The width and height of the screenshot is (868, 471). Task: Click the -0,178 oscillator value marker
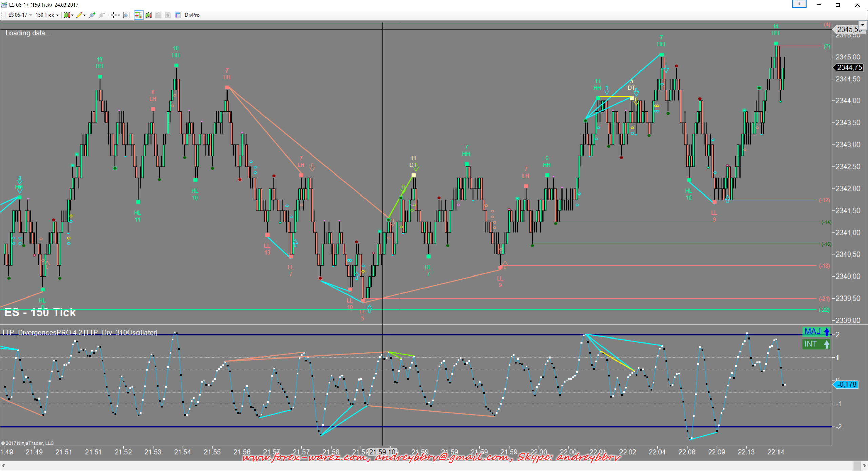click(847, 385)
